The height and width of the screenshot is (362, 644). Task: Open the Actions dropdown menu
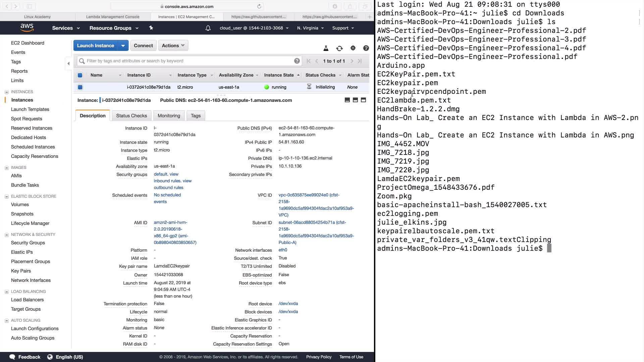pos(173,46)
